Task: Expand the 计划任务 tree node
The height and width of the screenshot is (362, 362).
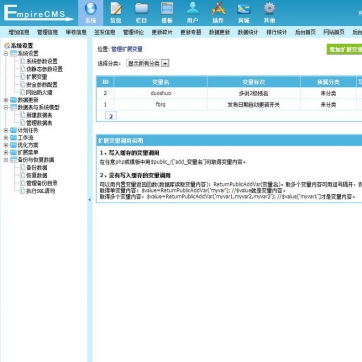Action: 6,130
